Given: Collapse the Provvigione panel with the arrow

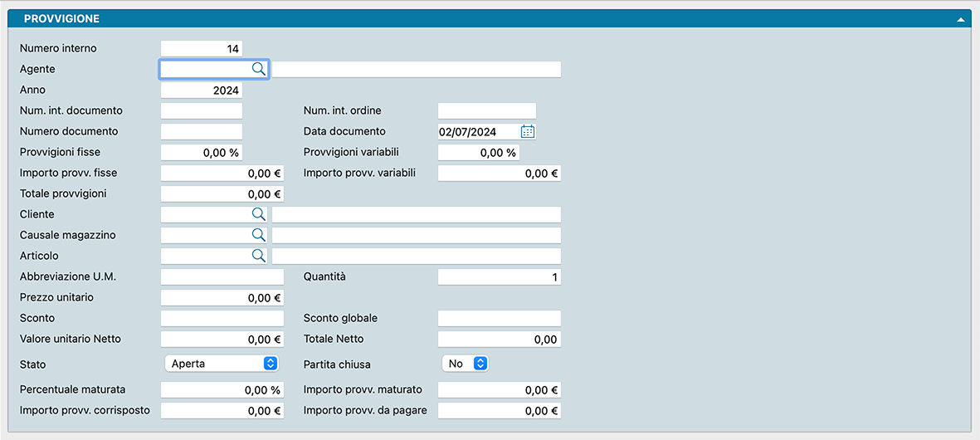Looking at the screenshot, I should 960,18.
